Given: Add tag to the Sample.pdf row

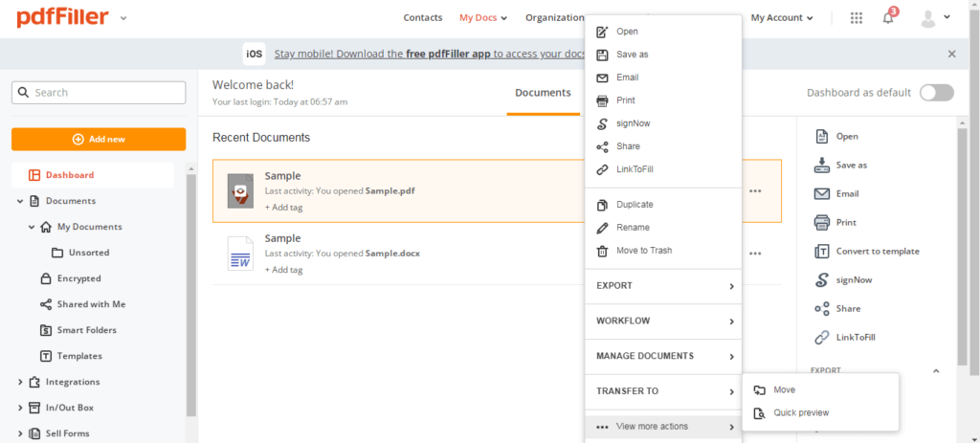Looking at the screenshot, I should point(283,208).
